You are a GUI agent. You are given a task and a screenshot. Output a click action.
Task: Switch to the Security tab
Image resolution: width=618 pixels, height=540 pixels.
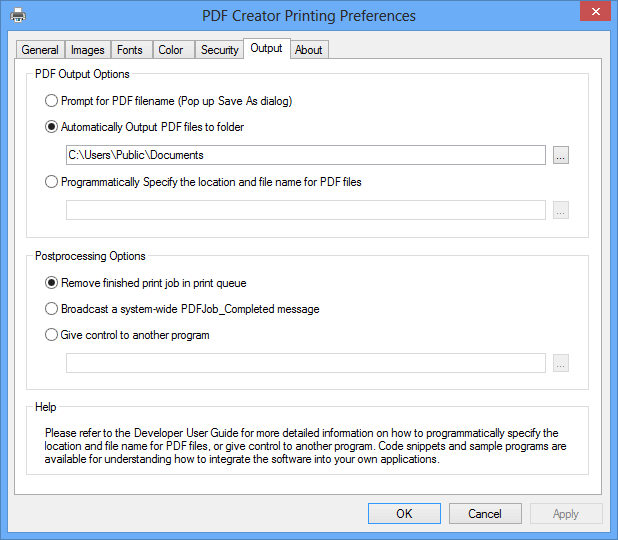219,50
